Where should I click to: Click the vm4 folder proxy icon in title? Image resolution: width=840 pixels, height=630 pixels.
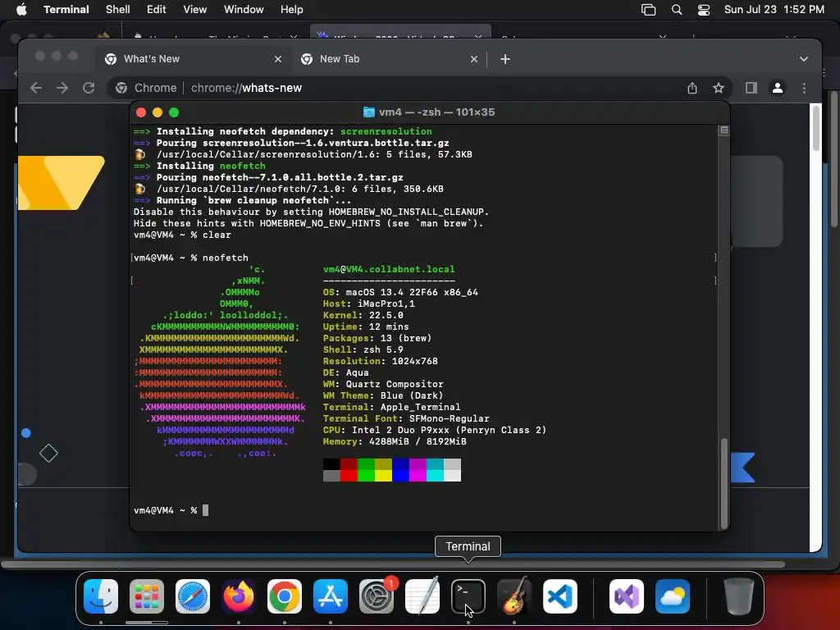tap(369, 112)
